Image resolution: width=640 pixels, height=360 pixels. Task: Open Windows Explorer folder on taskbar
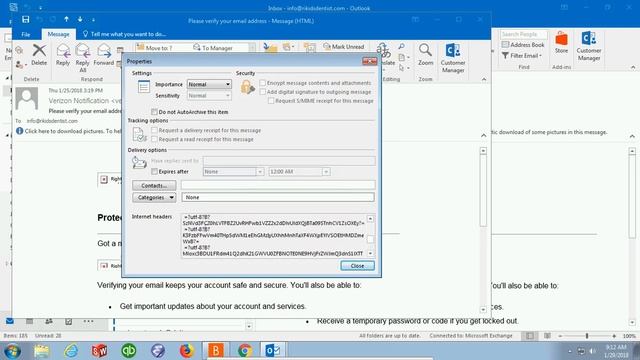[42, 351]
